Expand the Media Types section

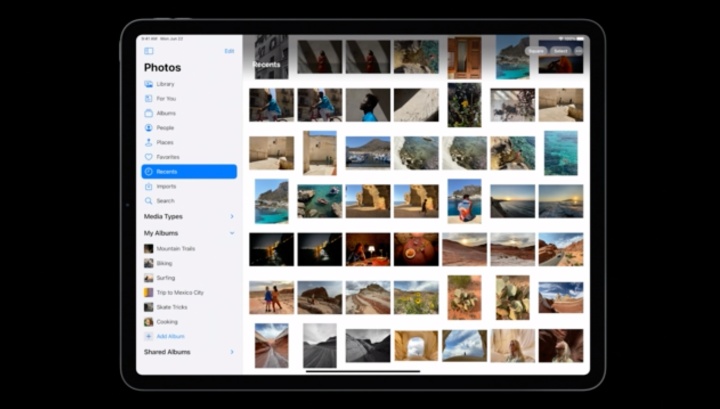pos(232,216)
